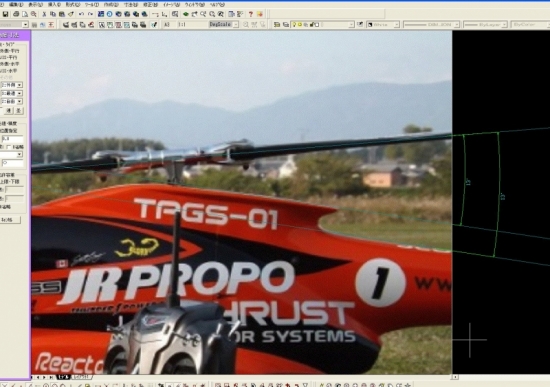Click the Save floppy disk icon
The width and height of the screenshot is (550, 387).
tap(6, 14)
